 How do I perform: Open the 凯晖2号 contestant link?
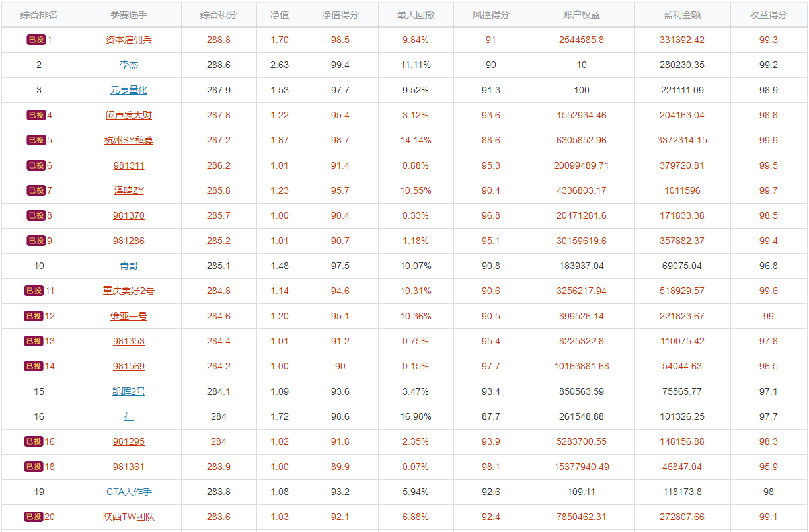click(129, 391)
